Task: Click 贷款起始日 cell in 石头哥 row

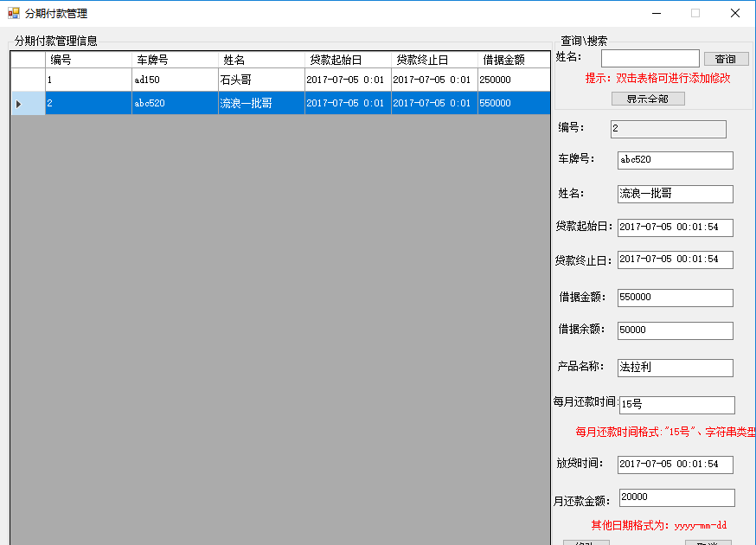Action: click(x=348, y=80)
